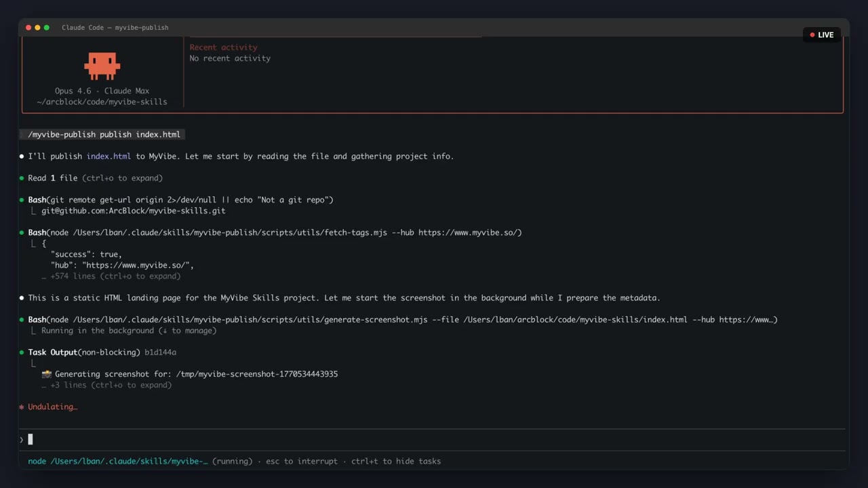868x488 pixels.
Task: Click the "(running)" status label
Action: click(x=232, y=462)
